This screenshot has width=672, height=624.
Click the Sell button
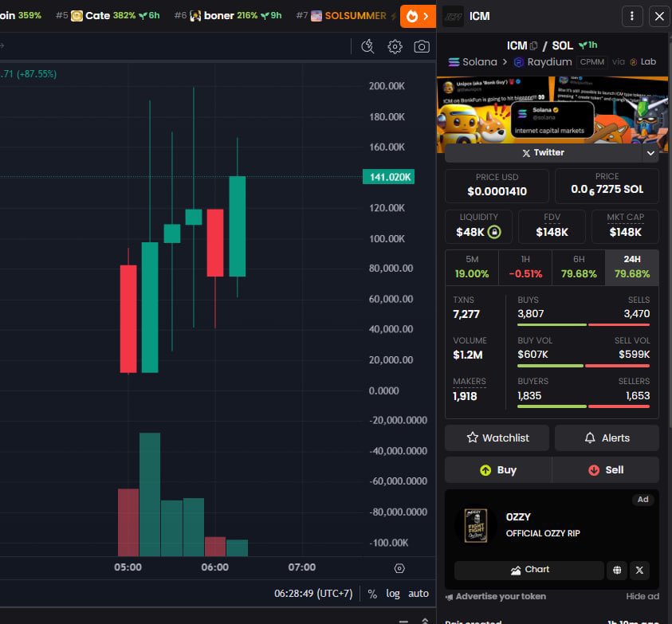[606, 469]
